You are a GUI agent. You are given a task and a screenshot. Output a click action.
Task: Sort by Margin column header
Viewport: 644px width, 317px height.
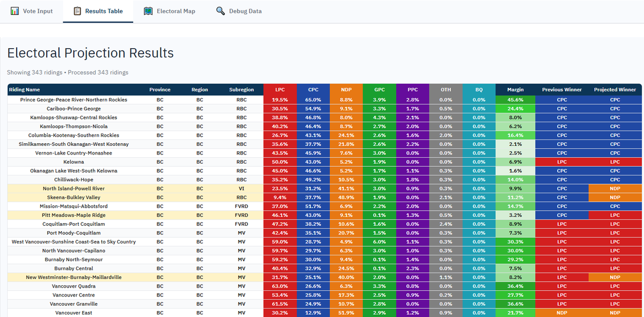point(516,90)
